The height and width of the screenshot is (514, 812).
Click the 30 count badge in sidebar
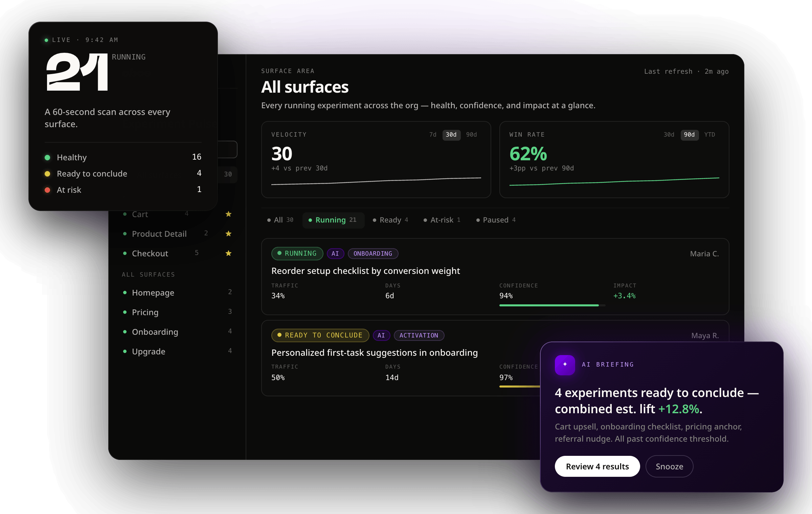pos(228,174)
